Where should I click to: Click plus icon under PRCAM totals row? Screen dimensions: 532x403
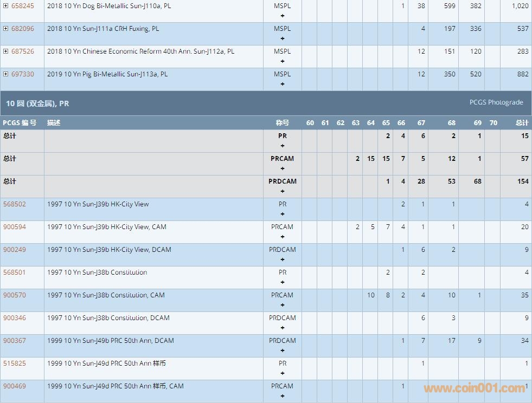pos(282,168)
